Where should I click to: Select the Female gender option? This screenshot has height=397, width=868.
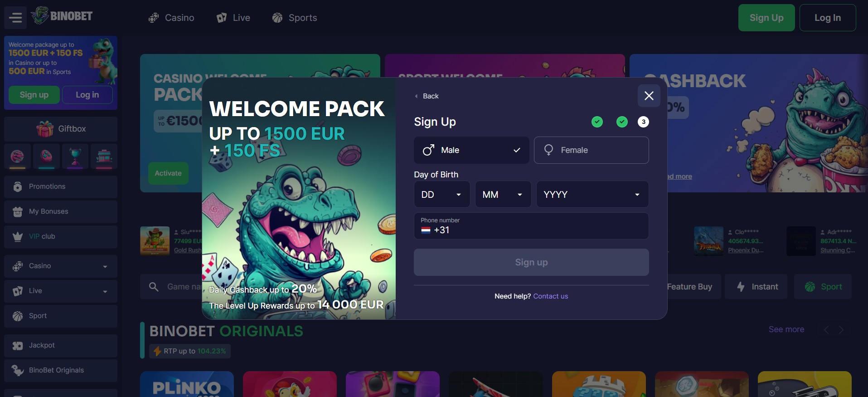591,150
